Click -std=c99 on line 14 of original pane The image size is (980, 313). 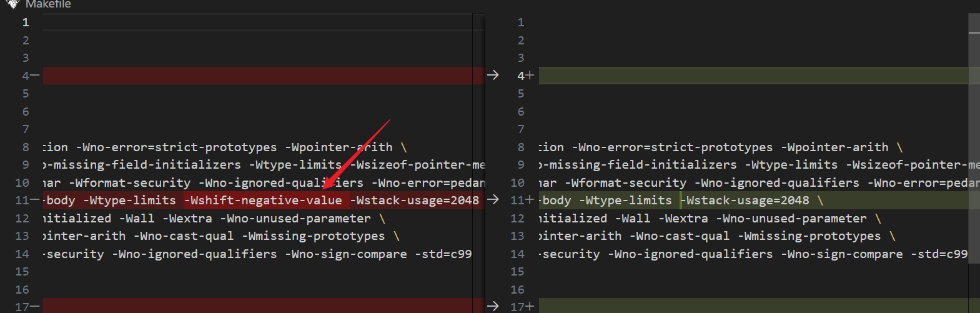[x=443, y=254]
